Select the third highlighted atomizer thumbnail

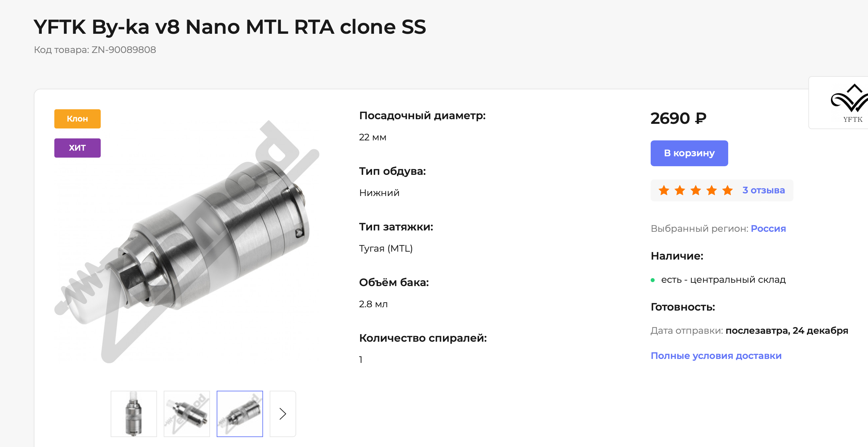coord(240,414)
